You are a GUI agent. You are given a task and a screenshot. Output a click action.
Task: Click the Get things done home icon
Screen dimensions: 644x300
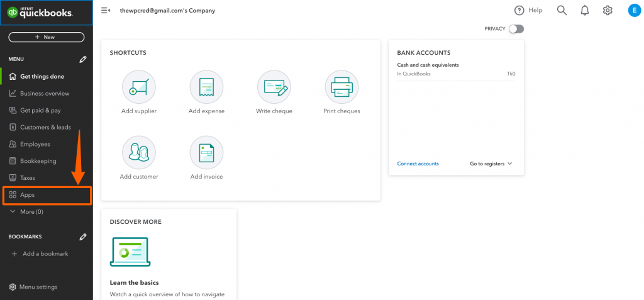pyautogui.click(x=13, y=77)
